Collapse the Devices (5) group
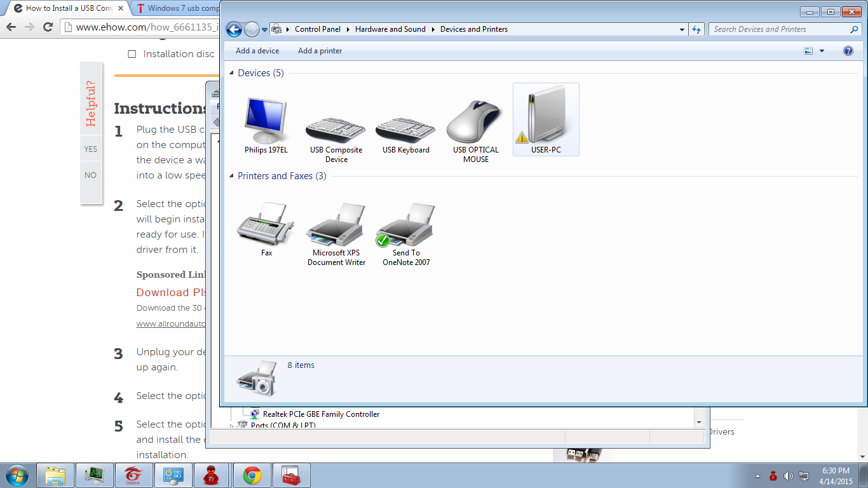The height and width of the screenshot is (488, 868). 231,73
